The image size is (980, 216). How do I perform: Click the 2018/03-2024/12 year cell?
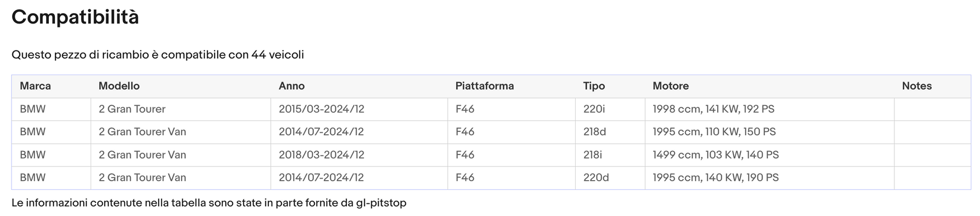click(359, 155)
